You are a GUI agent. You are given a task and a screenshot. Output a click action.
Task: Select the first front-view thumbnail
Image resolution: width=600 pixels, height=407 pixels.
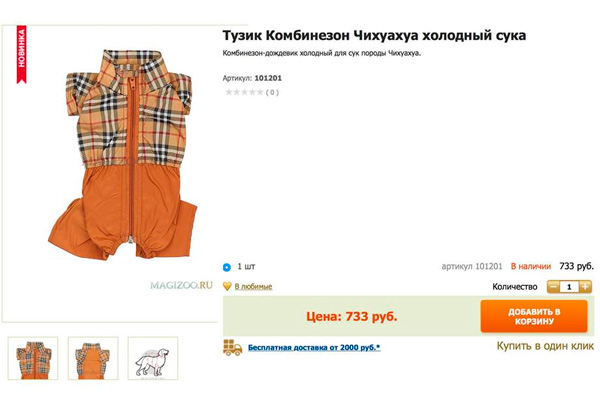[33, 358]
